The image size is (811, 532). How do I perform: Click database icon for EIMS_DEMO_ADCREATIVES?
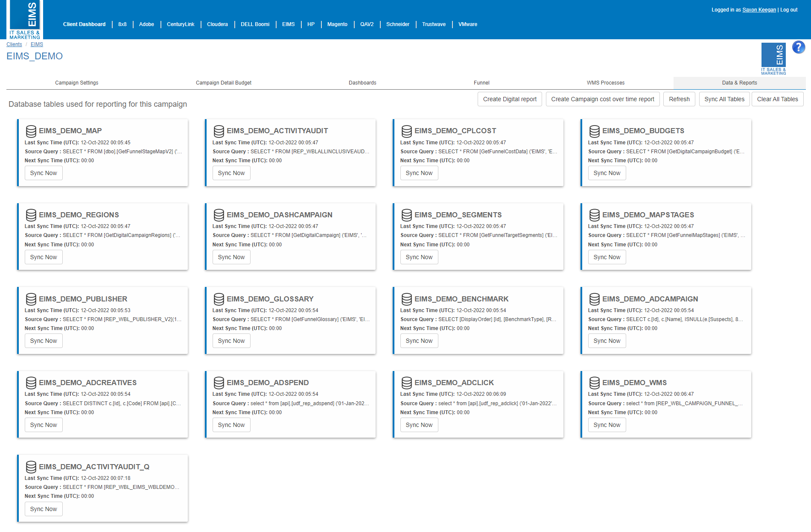click(31, 383)
